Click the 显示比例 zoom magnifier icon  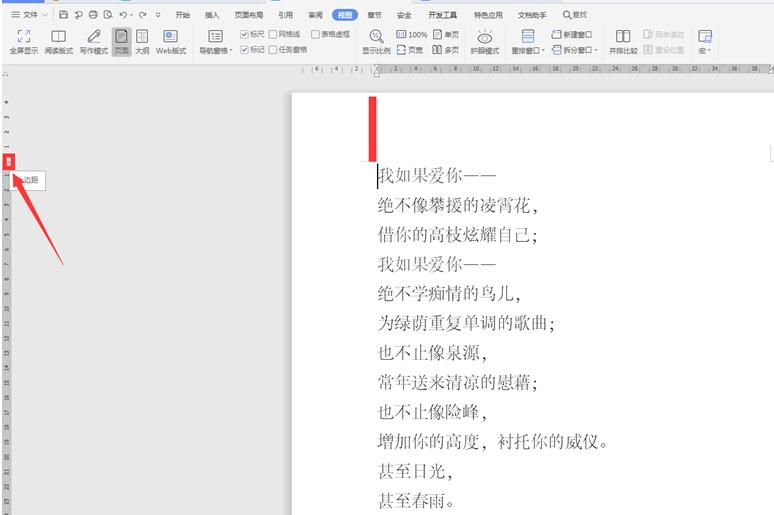tap(376, 36)
